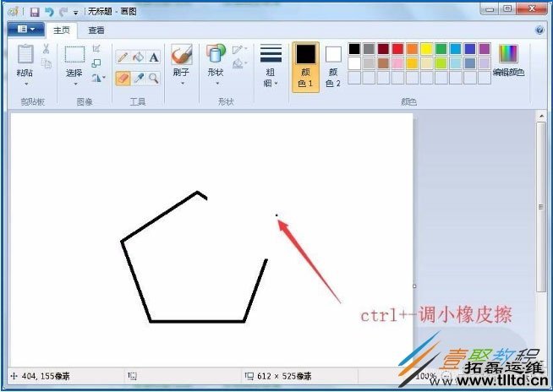Open the Shapes dropdown arrow

coord(217,84)
